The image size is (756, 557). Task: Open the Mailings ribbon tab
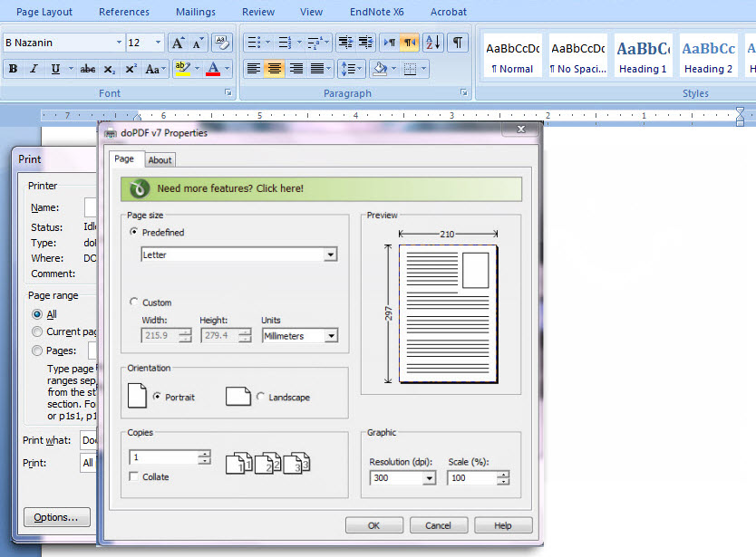196,12
